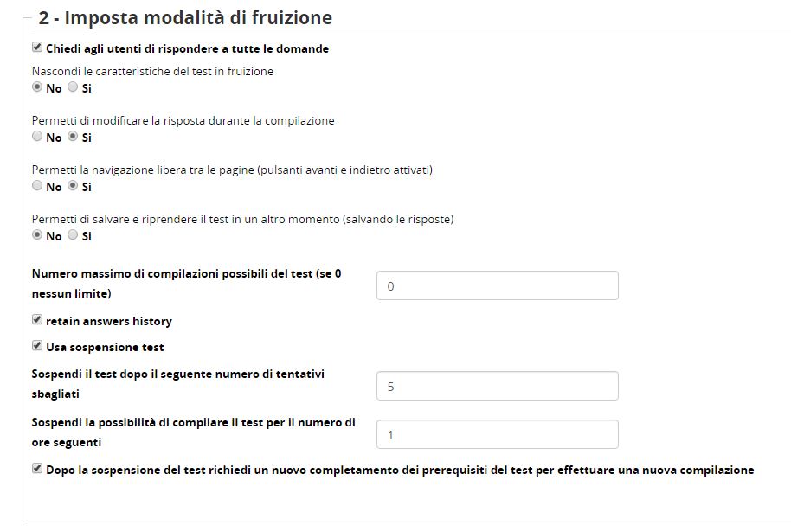This screenshot has width=791, height=532.
Task: Select 'No' for Nascondi le caratteristiche
Action: coord(37,87)
